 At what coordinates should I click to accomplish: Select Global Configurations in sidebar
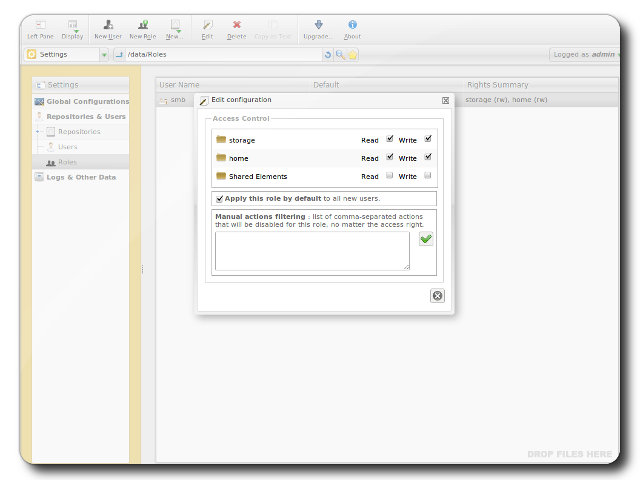[87, 101]
